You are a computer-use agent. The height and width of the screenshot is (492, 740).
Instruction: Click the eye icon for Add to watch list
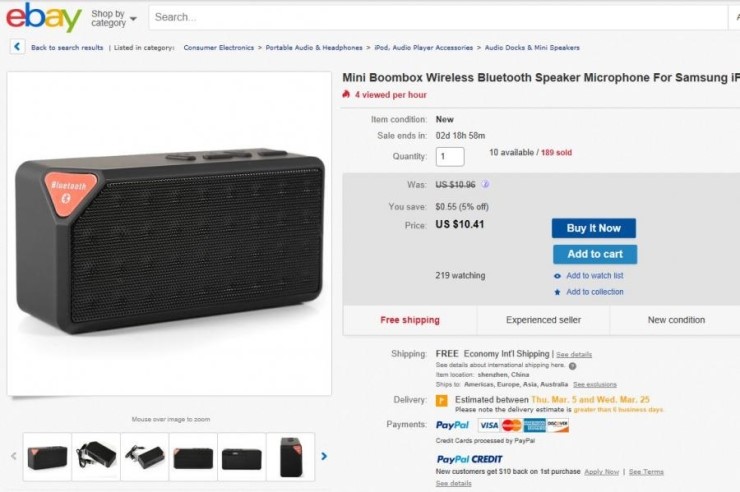[x=557, y=276]
